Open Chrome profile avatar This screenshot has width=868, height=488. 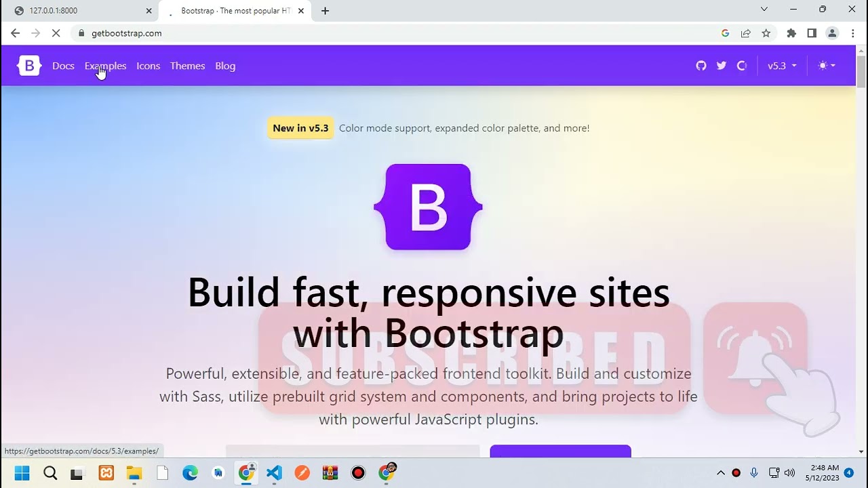point(832,33)
